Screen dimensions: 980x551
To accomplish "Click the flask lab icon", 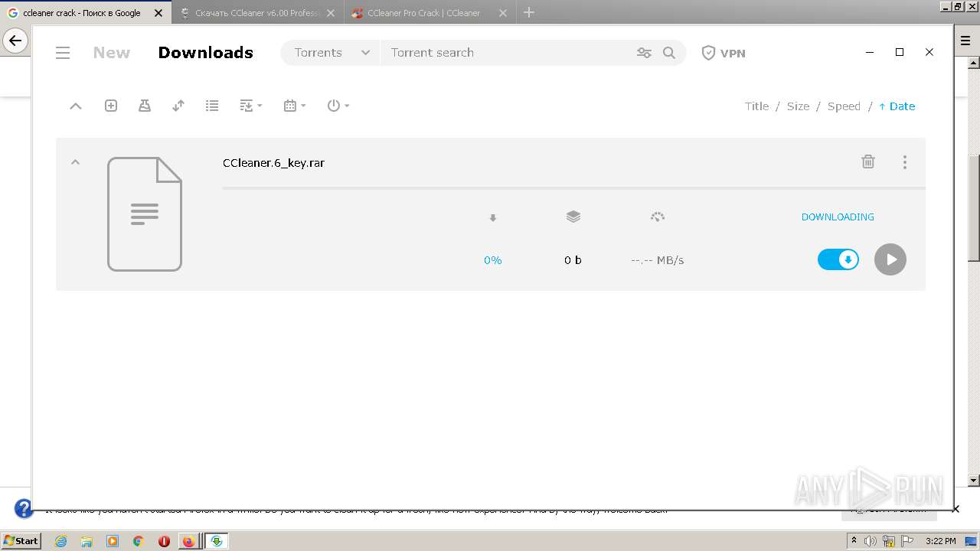I will click(x=145, y=106).
